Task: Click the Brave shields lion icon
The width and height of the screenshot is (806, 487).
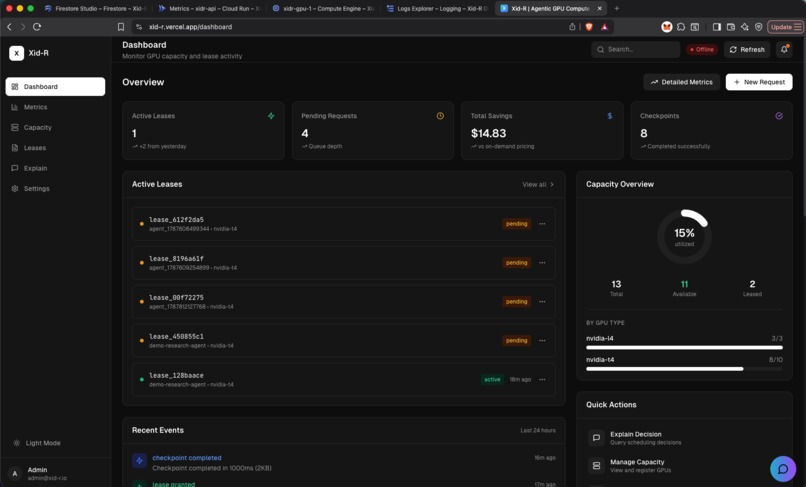Action: tap(589, 27)
